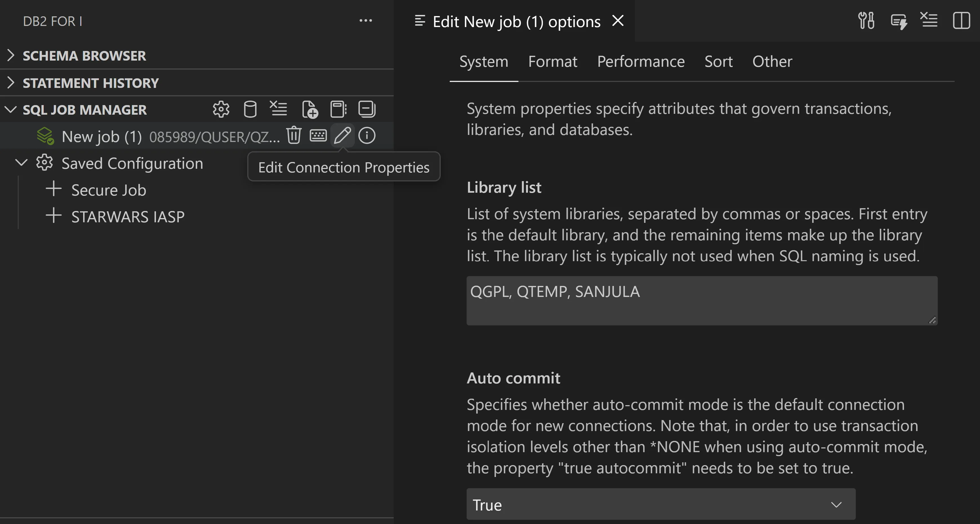Click the SQL Job Manager settings gear icon
Image resolution: width=980 pixels, height=524 pixels.
click(x=221, y=110)
